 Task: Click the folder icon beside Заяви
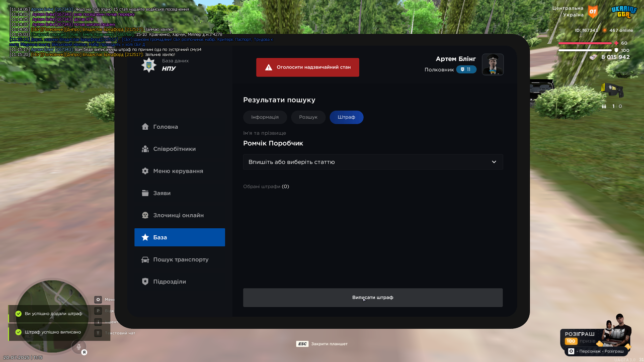coord(145,193)
